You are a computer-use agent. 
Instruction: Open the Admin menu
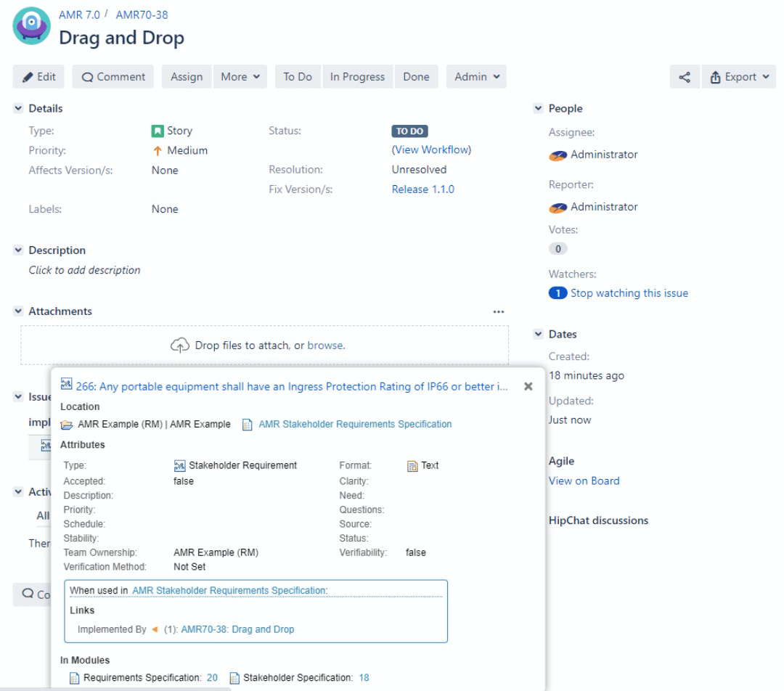tap(475, 76)
